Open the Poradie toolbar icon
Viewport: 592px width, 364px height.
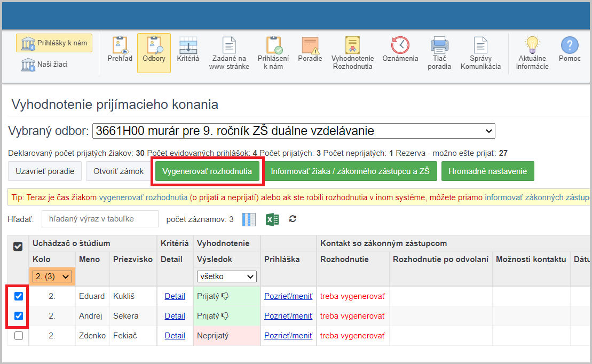[310, 50]
